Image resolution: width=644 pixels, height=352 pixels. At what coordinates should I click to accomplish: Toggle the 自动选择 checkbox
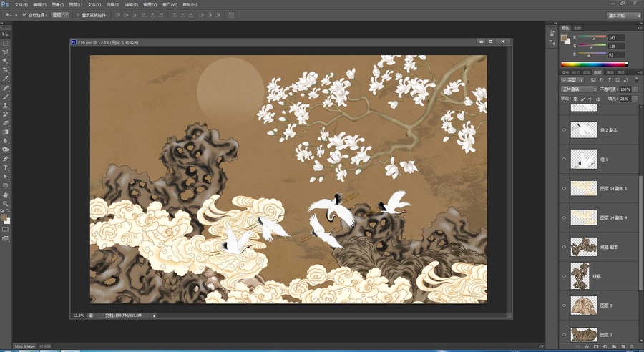(x=24, y=15)
